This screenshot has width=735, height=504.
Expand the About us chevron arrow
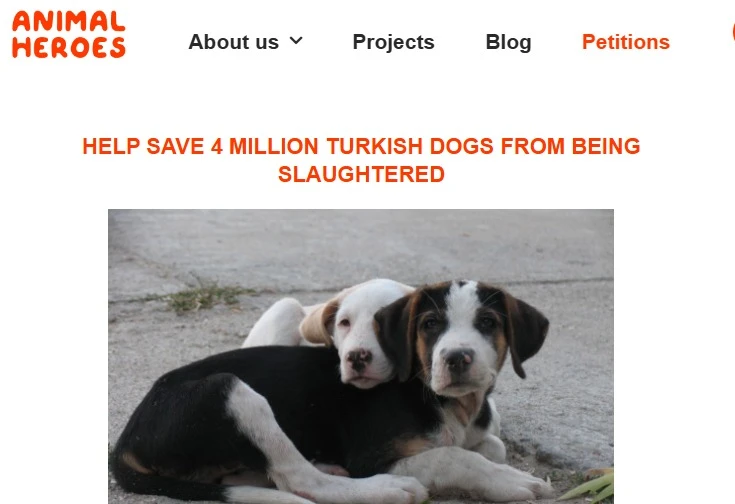(296, 41)
